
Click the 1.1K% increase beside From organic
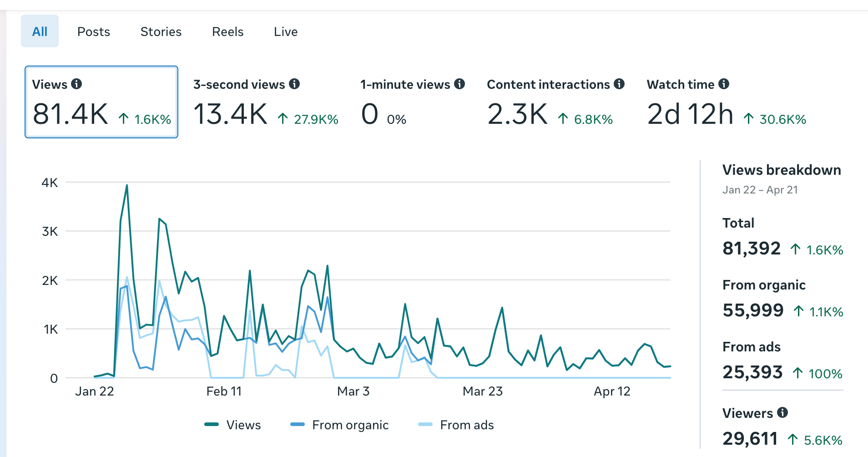(x=818, y=312)
